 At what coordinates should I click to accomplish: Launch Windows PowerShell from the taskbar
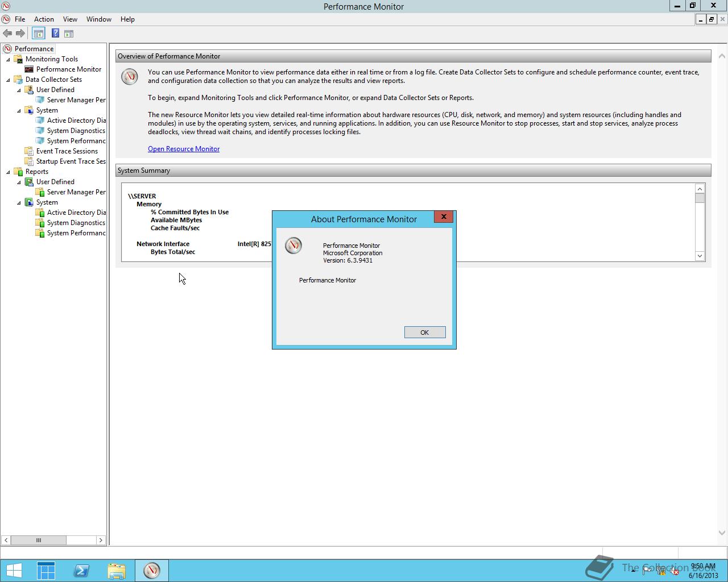pos(81,571)
